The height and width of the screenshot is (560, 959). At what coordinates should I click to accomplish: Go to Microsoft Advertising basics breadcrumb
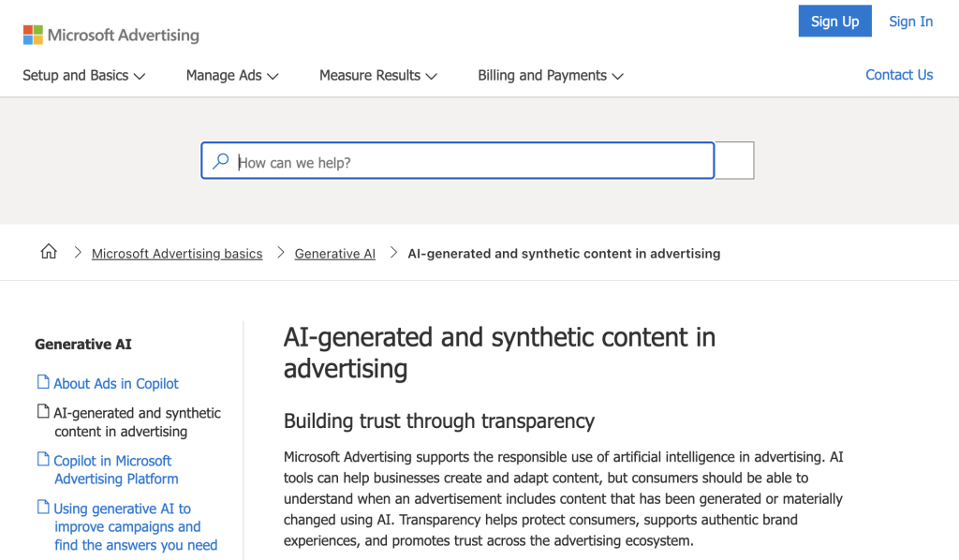(177, 253)
